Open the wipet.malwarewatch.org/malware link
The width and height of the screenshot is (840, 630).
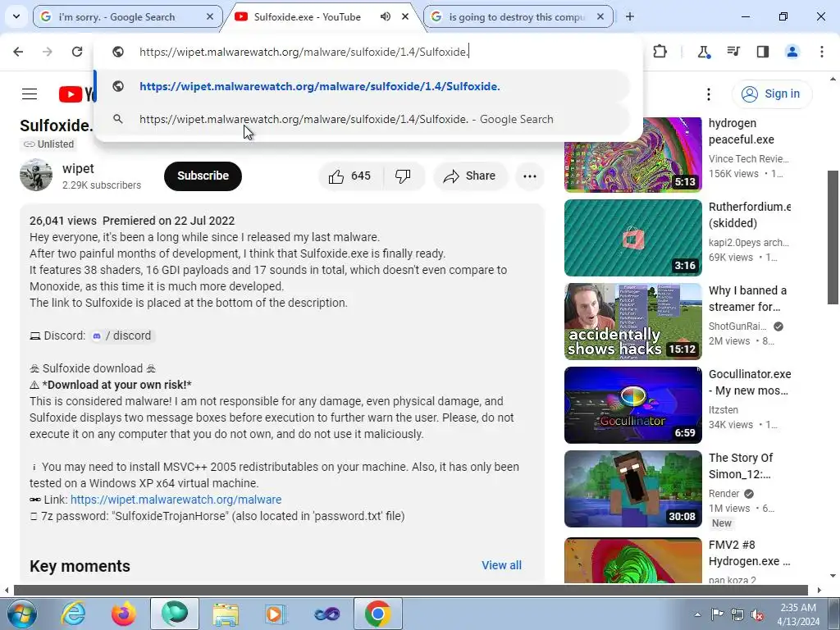176,500
